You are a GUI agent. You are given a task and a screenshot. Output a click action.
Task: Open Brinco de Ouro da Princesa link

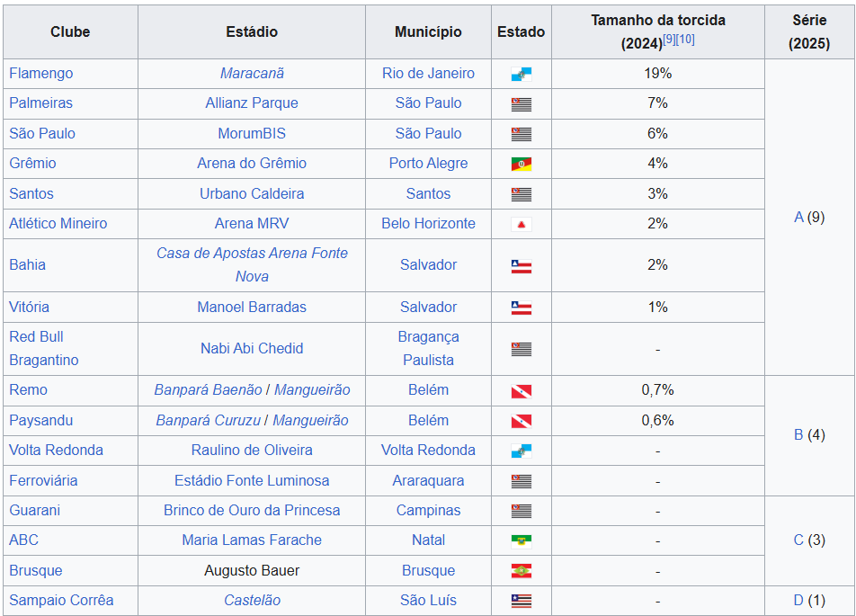coord(252,511)
